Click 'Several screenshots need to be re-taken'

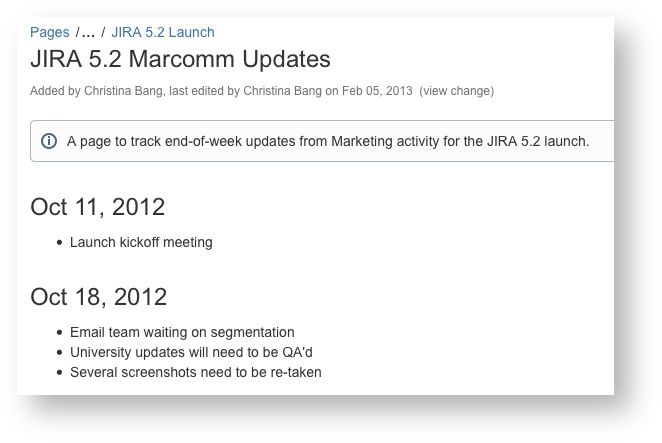click(x=195, y=372)
